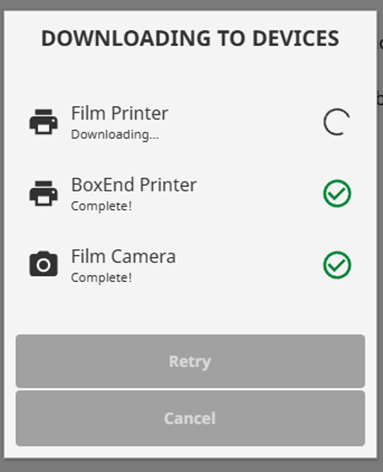
Task: Click the BoxEnd Printer device icon
Action: tap(43, 193)
